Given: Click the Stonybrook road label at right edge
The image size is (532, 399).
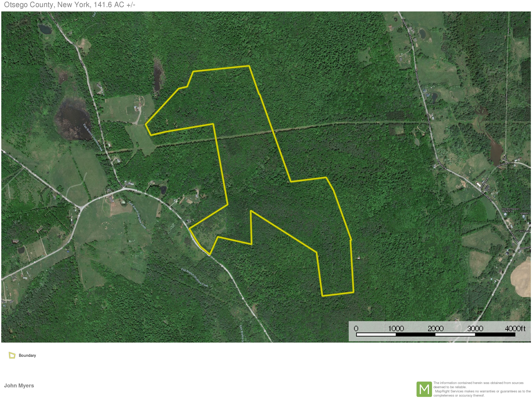Looking at the screenshot, I should tap(525, 248).
